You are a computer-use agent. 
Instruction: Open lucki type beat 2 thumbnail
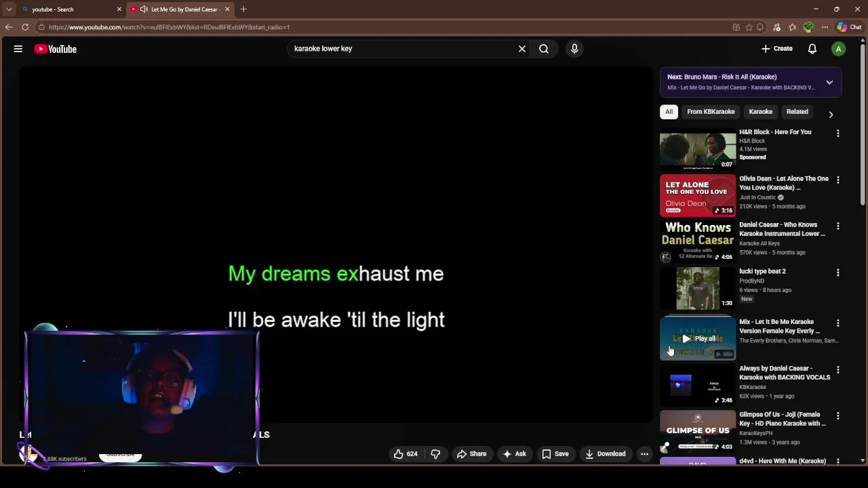(x=698, y=288)
